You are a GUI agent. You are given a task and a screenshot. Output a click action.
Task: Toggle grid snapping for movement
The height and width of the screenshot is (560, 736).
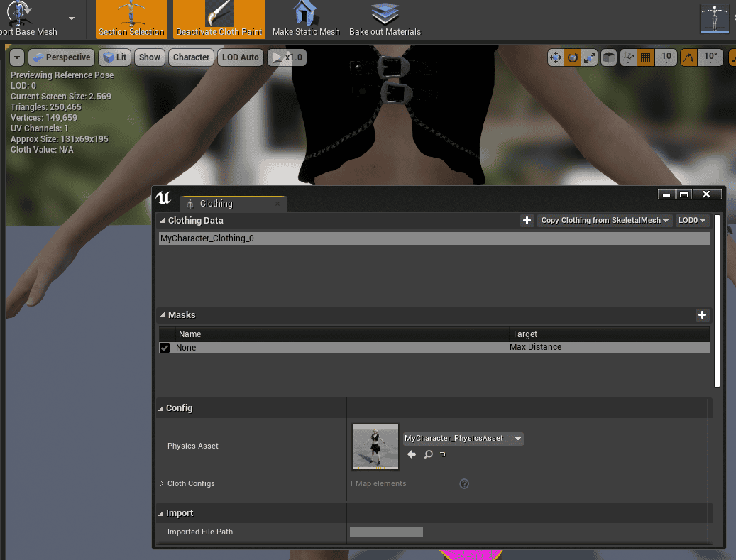coord(647,57)
